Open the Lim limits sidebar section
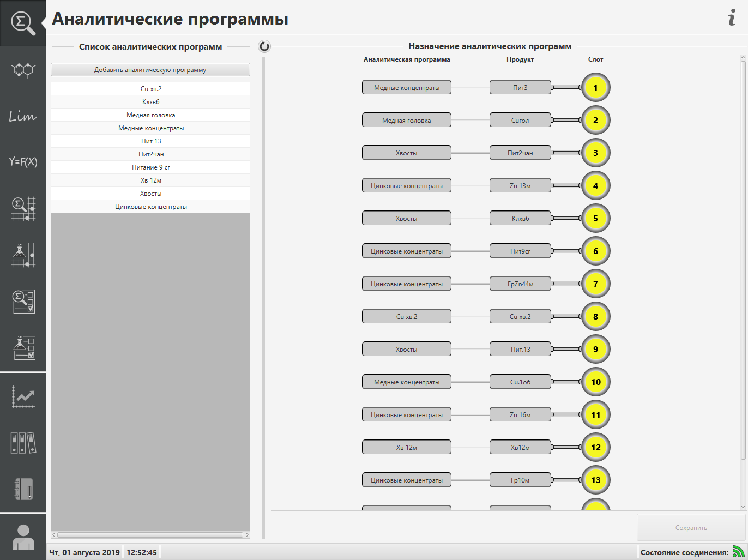Screen dimensions: 748x560 pos(23,116)
